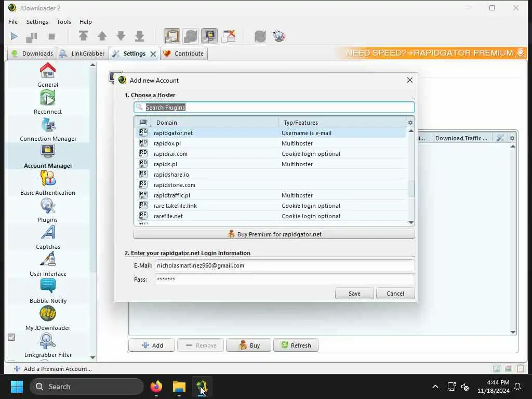Toggle the checkbox beside Linkgrabber Filter
The image size is (532, 399).
click(11, 337)
